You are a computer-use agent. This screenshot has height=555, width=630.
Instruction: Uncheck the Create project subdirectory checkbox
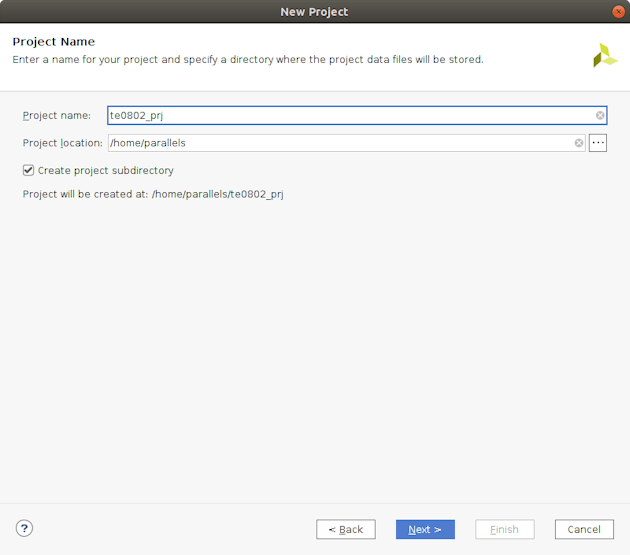point(29,170)
